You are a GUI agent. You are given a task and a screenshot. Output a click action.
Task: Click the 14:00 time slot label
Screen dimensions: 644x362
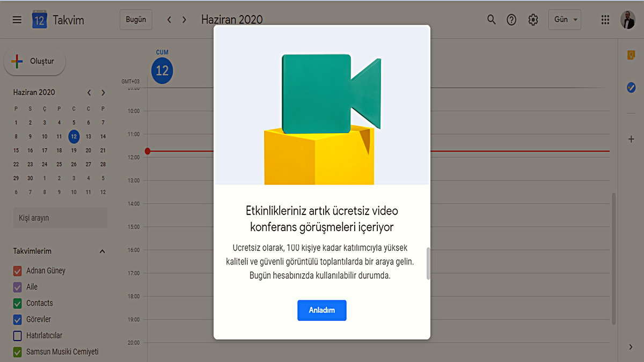[x=133, y=204]
